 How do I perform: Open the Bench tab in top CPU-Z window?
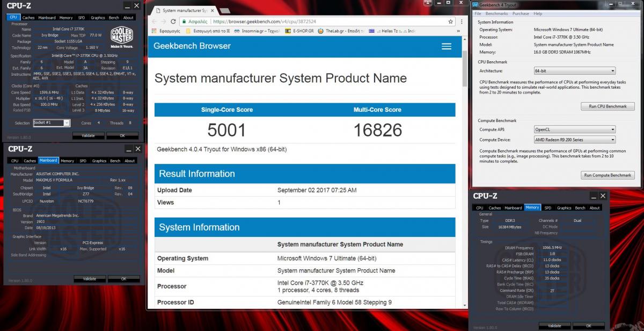(x=114, y=18)
